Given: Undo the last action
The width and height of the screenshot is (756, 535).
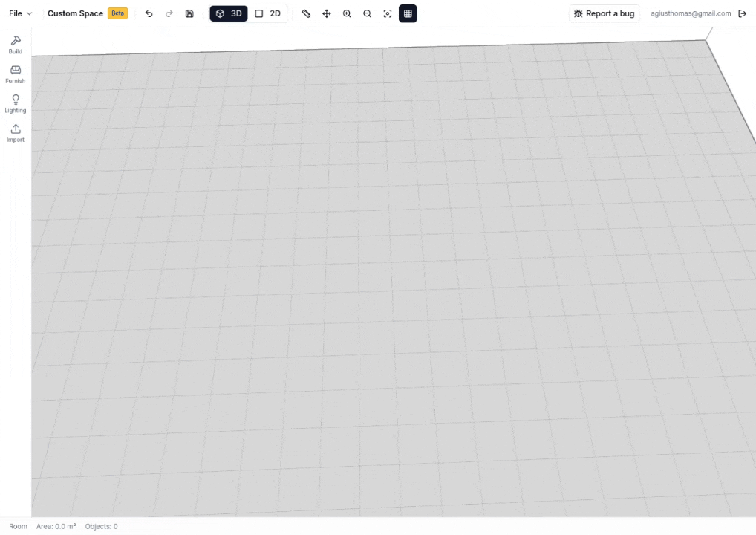Looking at the screenshot, I should click(x=149, y=13).
